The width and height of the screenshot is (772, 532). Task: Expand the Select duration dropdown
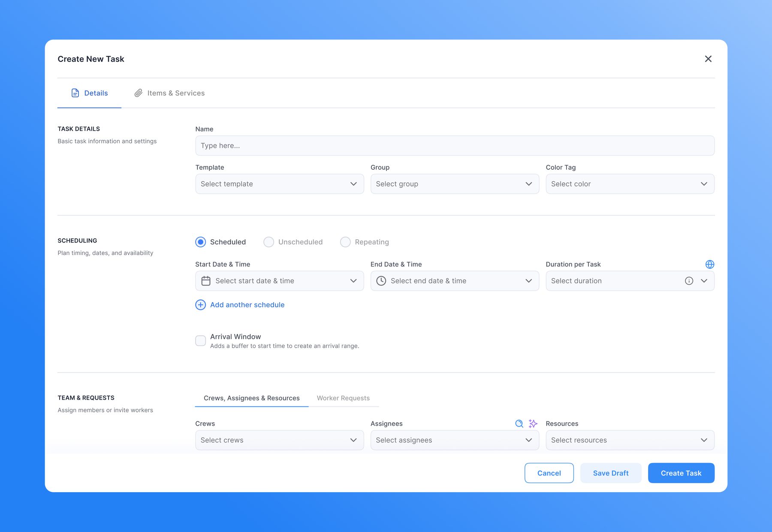(630, 281)
